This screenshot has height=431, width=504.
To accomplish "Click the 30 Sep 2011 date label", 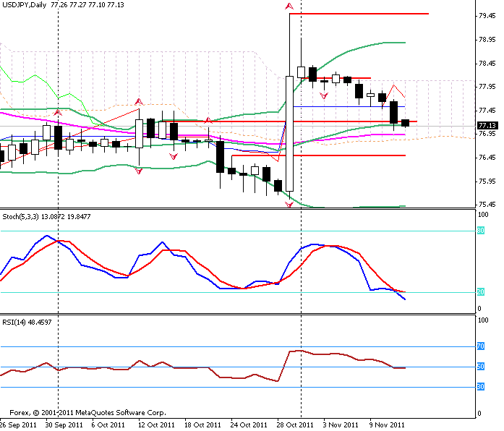I will click(64, 425).
